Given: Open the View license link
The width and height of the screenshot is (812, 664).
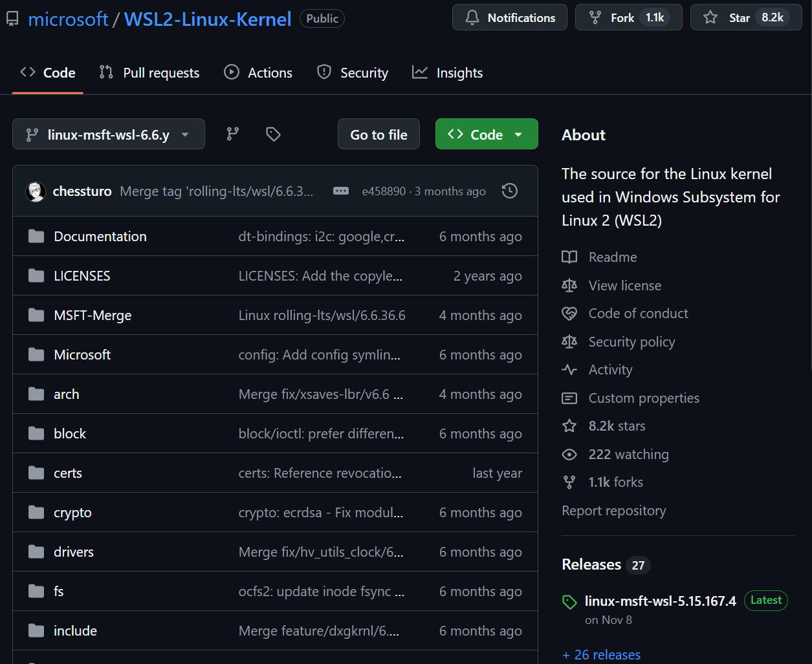Looking at the screenshot, I should tap(612, 285).
